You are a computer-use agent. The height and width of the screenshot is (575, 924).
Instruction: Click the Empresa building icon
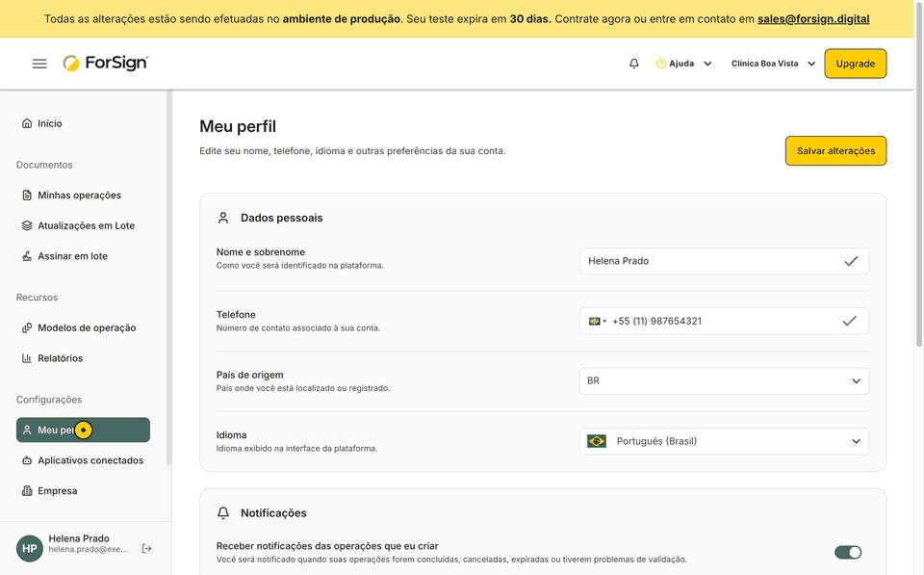point(27,490)
